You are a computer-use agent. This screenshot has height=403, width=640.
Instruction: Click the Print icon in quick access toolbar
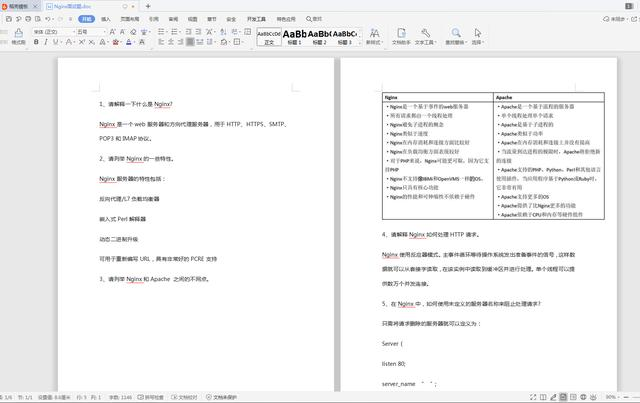pos(28,19)
